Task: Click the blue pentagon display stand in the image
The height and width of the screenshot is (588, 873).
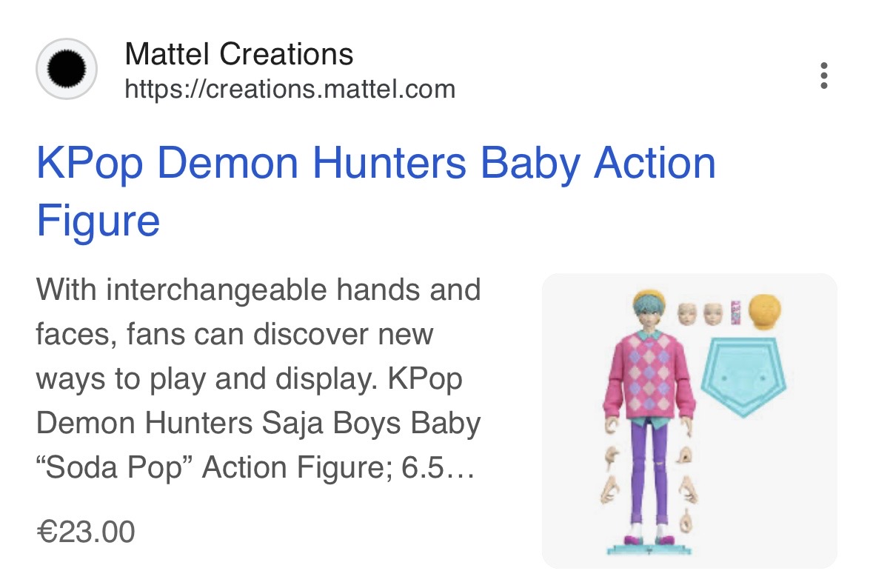Action: pyautogui.click(x=743, y=377)
